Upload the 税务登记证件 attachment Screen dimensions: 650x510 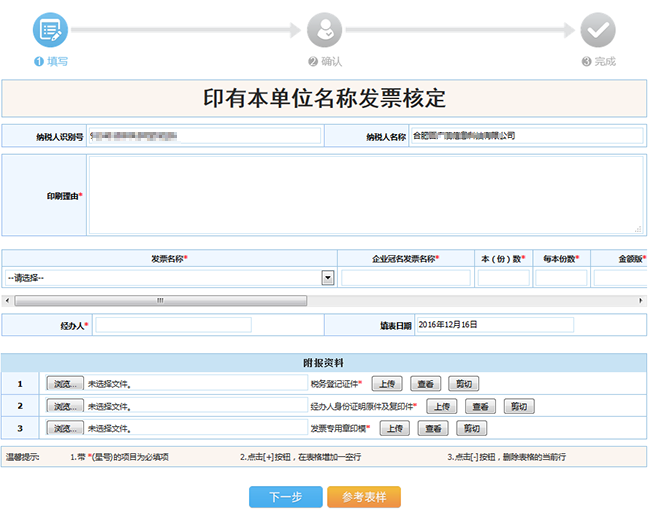click(389, 383)
